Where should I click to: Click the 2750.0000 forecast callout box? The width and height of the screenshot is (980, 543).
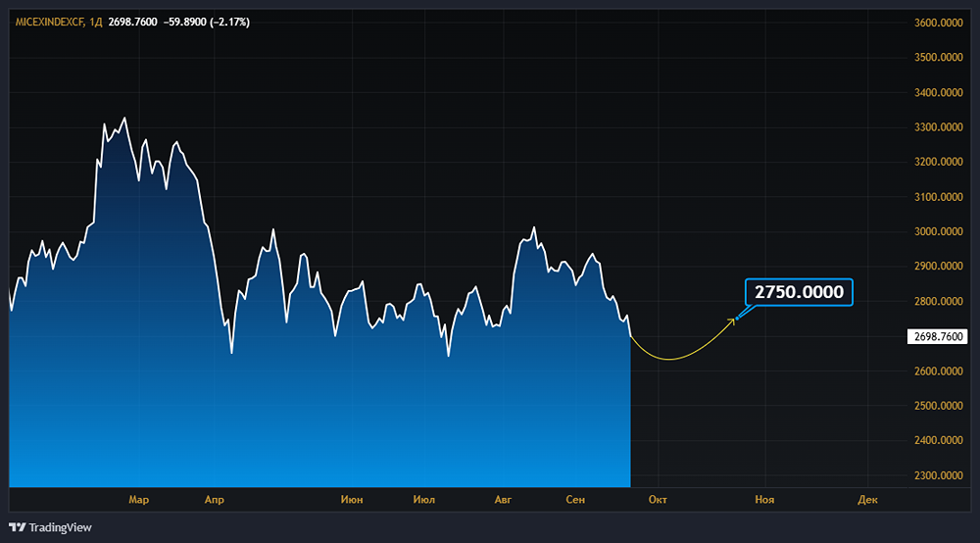tap(799, 292)
